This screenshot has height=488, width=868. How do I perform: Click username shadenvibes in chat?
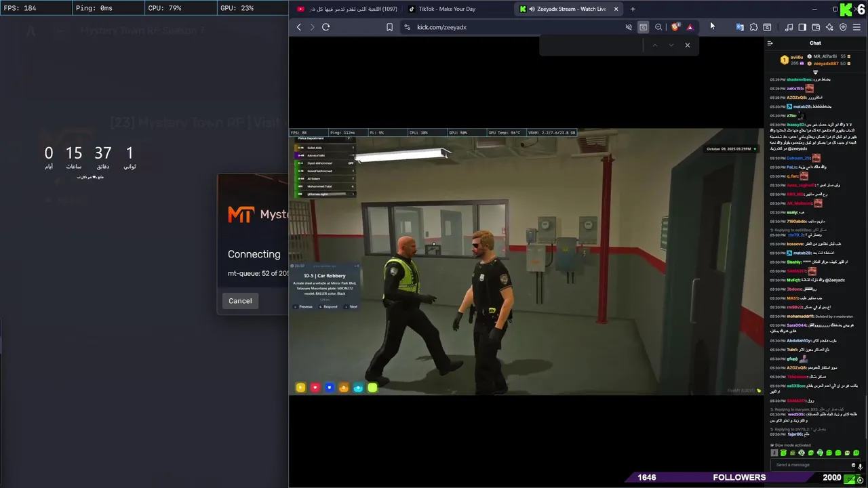click(799, 79)
